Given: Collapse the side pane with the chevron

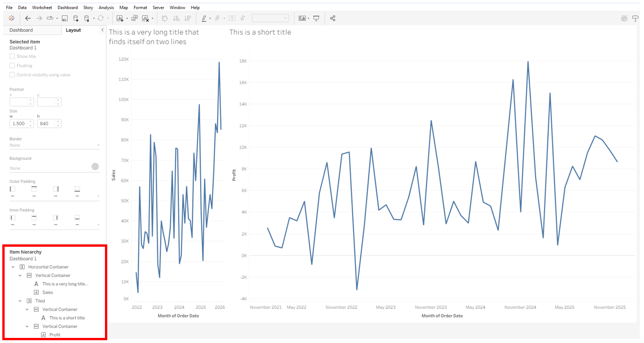Looking at the screenshot, I should point(102,30).
